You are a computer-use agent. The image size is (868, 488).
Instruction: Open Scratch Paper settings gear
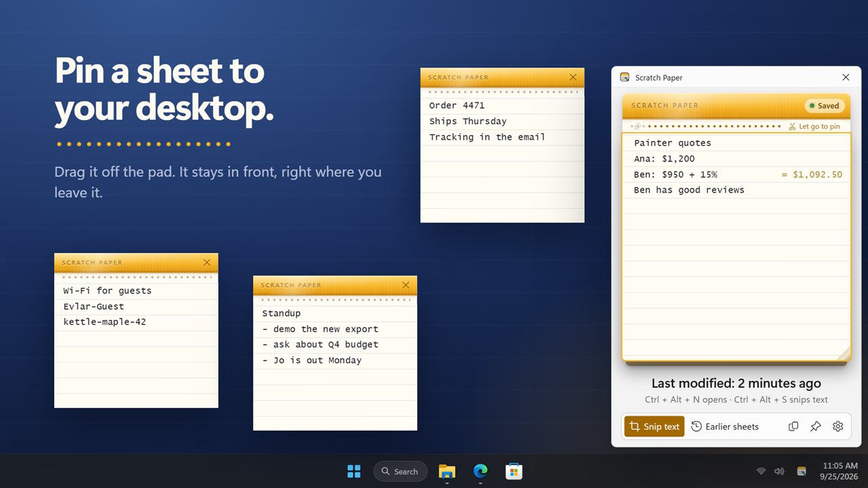[x=838, y=426]
